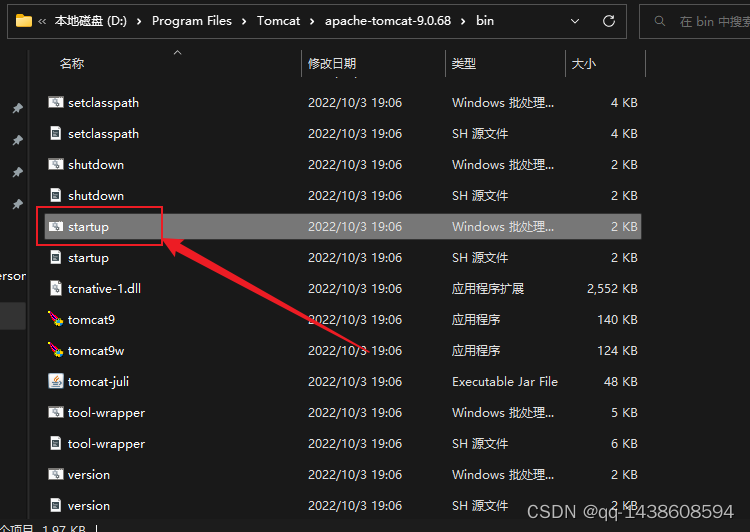Click the first pin icon in the sidebar
The width and height of the screenshot is (750, 532).
[18, 109]
